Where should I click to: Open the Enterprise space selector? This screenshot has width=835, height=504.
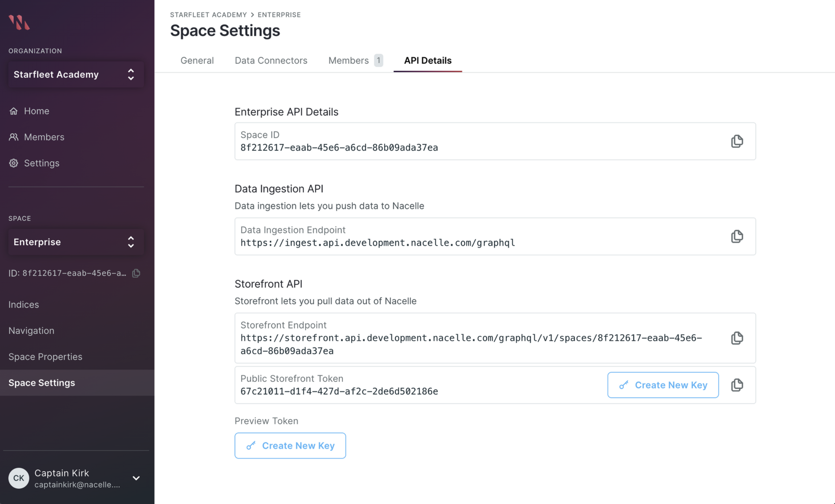point(76,242)
